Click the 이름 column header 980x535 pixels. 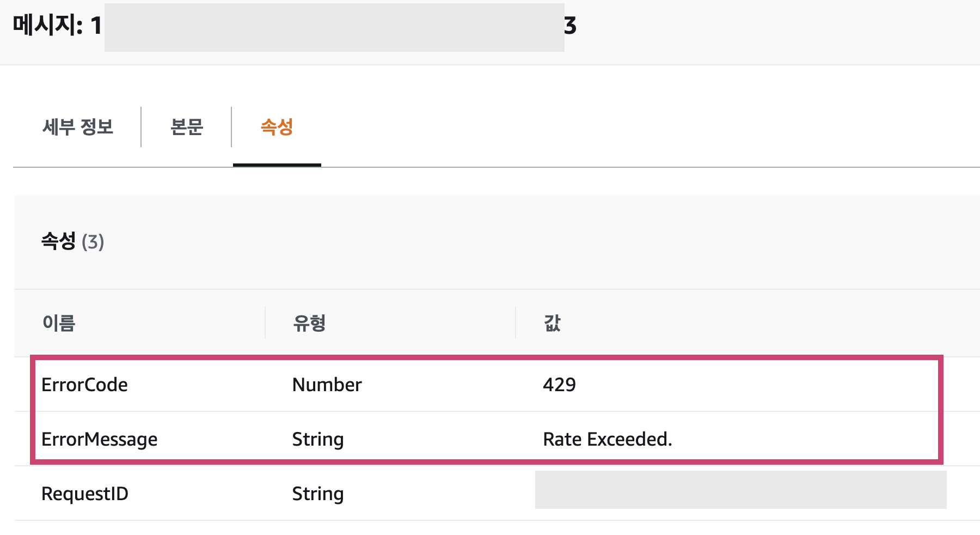pos(59,323)
